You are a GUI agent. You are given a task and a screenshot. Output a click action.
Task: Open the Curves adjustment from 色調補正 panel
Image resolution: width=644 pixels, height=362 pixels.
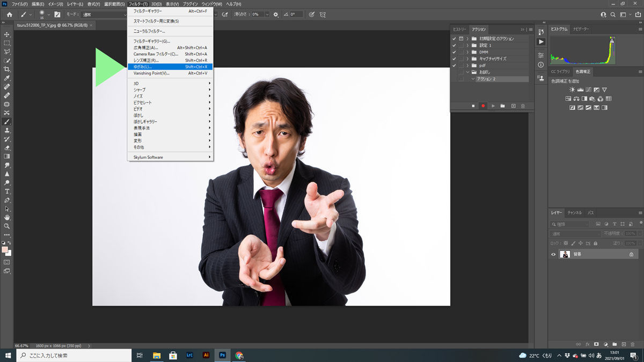pos(588,90)
